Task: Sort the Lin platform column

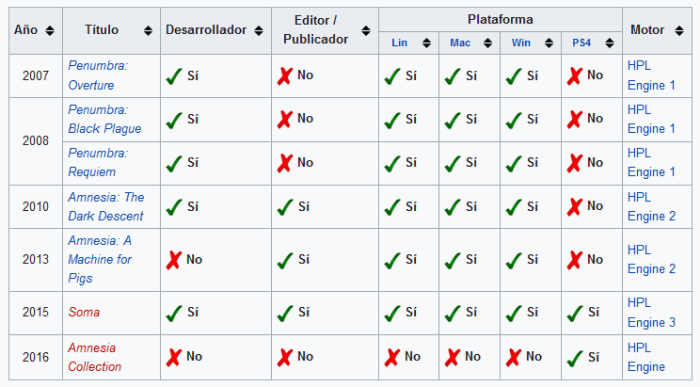Action: point(426,43)
